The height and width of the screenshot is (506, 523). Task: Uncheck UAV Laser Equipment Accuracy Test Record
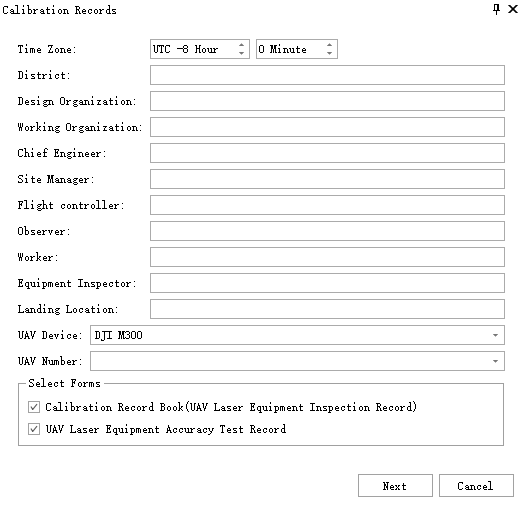(x=34, y=429)
